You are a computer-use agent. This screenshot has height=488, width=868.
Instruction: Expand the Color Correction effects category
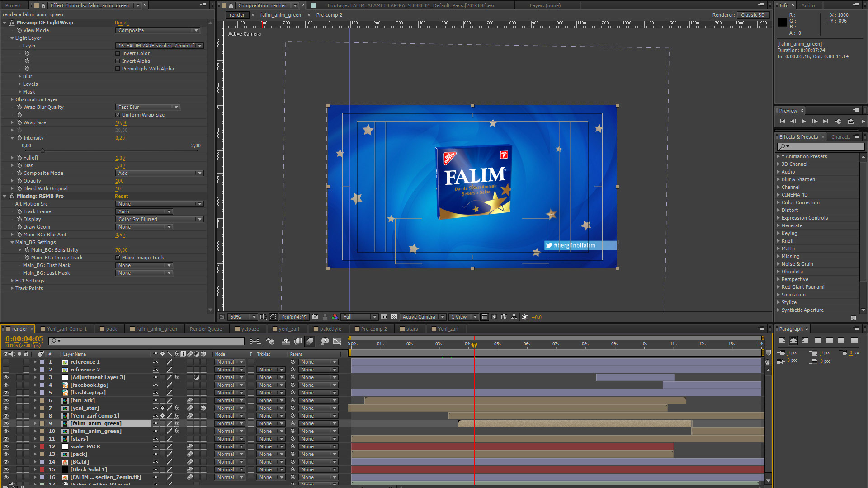click(x=778, y=202)
